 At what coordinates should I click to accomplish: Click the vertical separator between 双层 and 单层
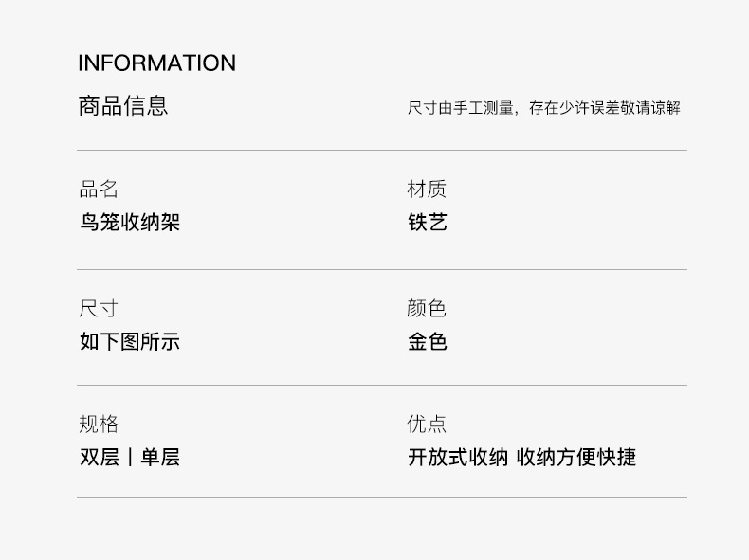tap(129, 458)
